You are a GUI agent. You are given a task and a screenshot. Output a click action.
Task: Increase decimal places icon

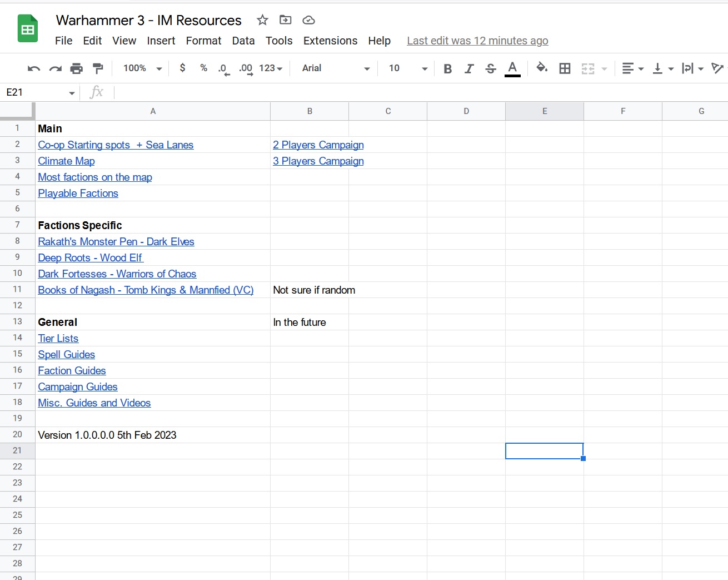tap(246, 69)
